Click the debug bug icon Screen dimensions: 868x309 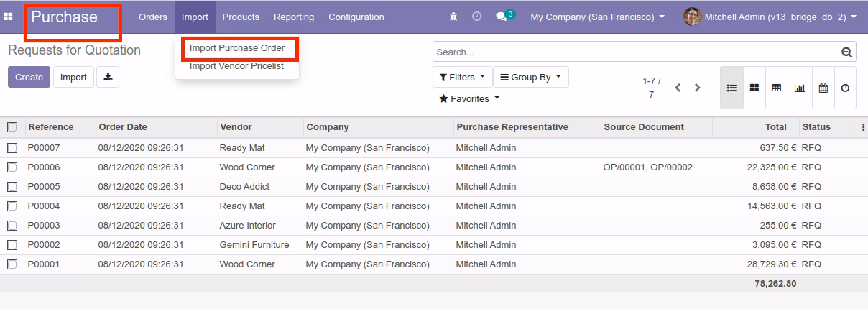[x=453, y=17]
